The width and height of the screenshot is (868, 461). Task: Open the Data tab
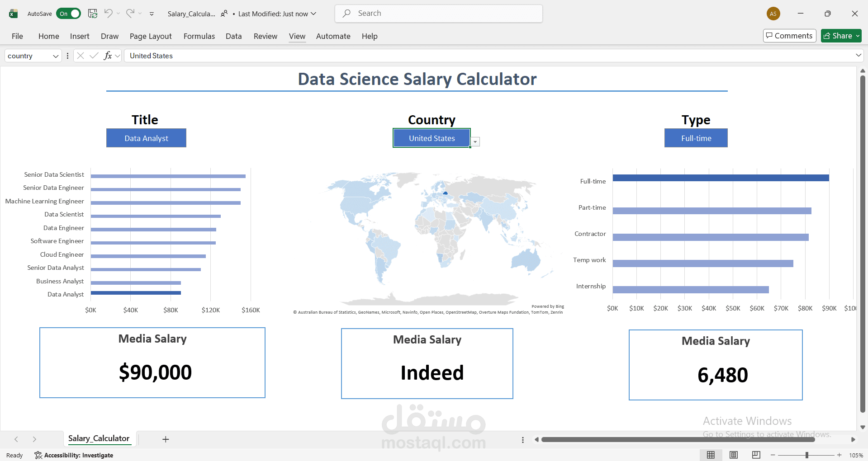233,36
